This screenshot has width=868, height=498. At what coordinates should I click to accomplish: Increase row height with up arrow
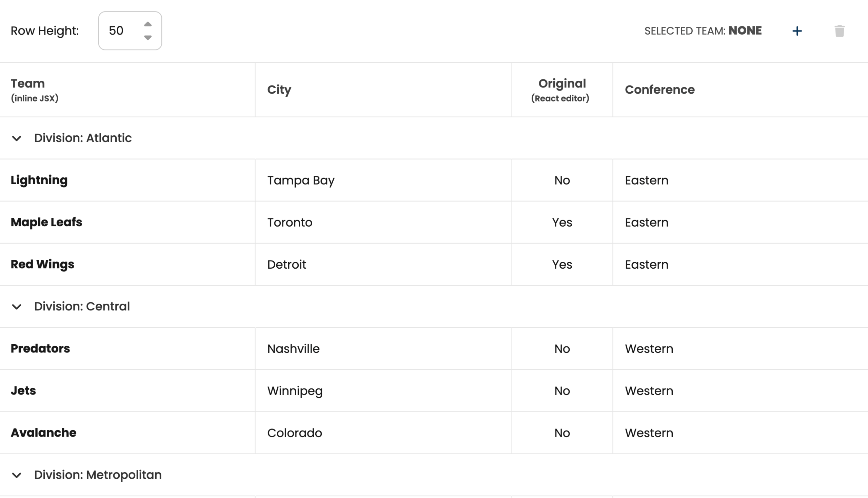(148, 24)
